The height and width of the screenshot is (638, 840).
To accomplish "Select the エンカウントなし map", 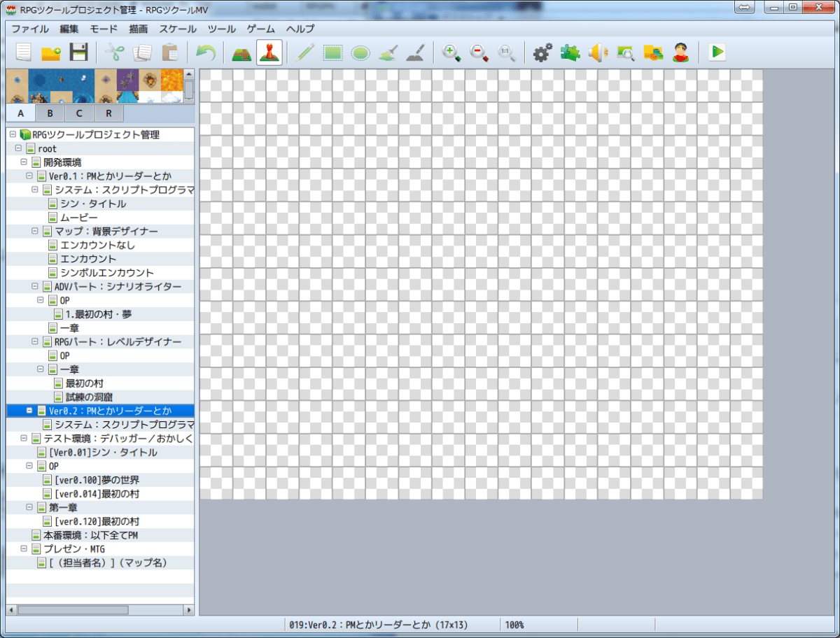I will tap(98, 245).
